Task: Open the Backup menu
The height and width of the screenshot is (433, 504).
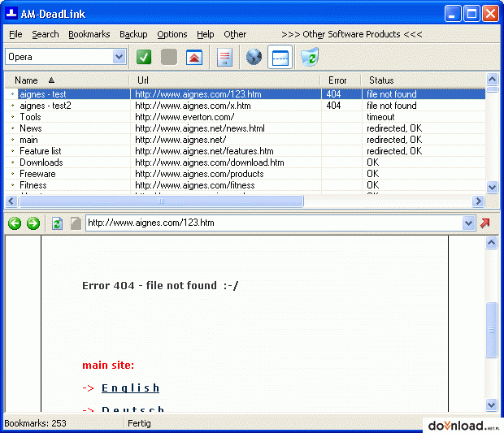Action: (x=133, y=34)
